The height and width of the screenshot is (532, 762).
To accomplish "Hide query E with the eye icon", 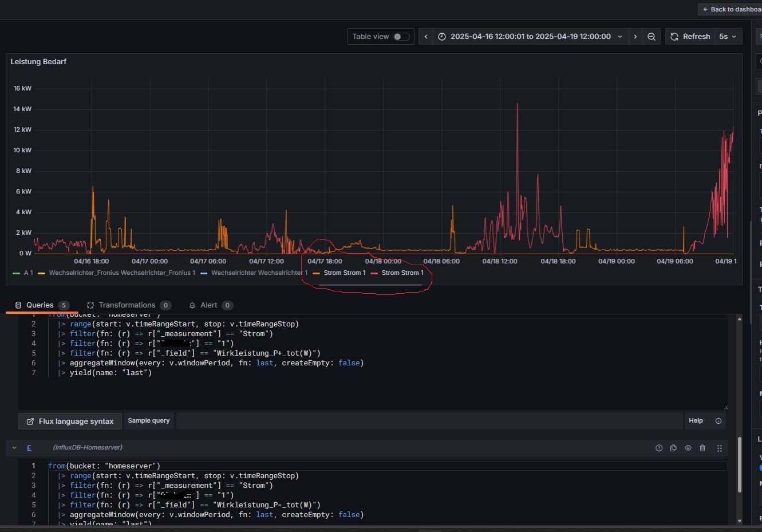I will [x=688, y=448].
